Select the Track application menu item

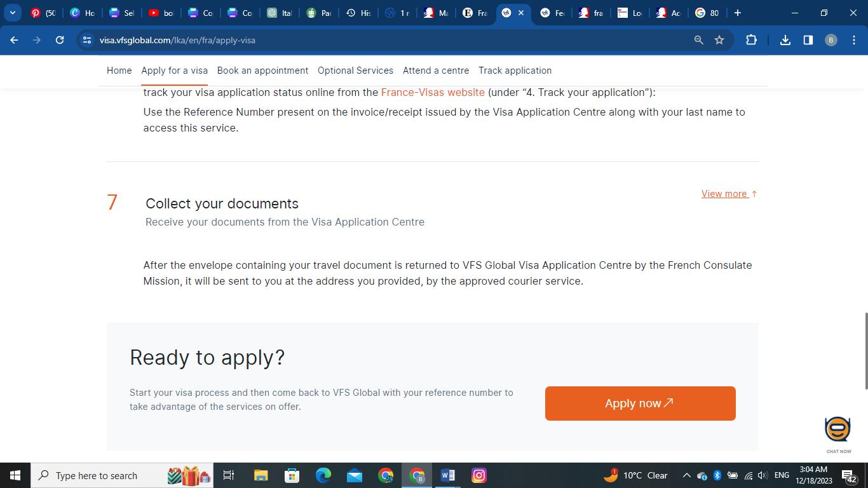515,71
